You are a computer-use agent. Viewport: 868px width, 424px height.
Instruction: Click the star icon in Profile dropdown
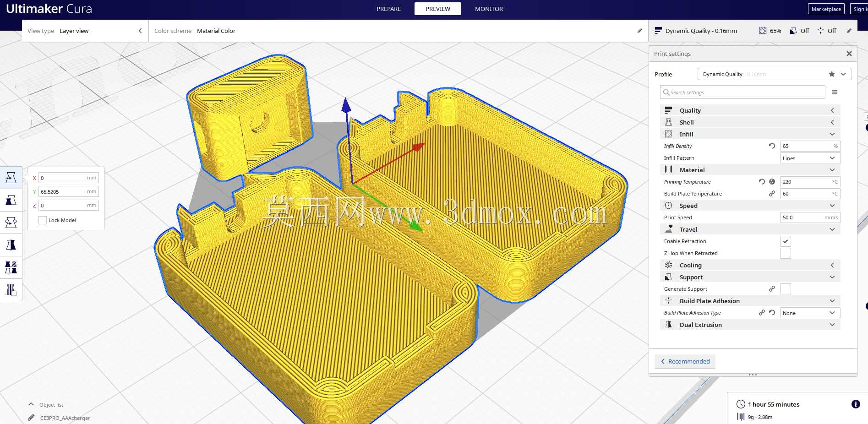[x=832, y=74]
